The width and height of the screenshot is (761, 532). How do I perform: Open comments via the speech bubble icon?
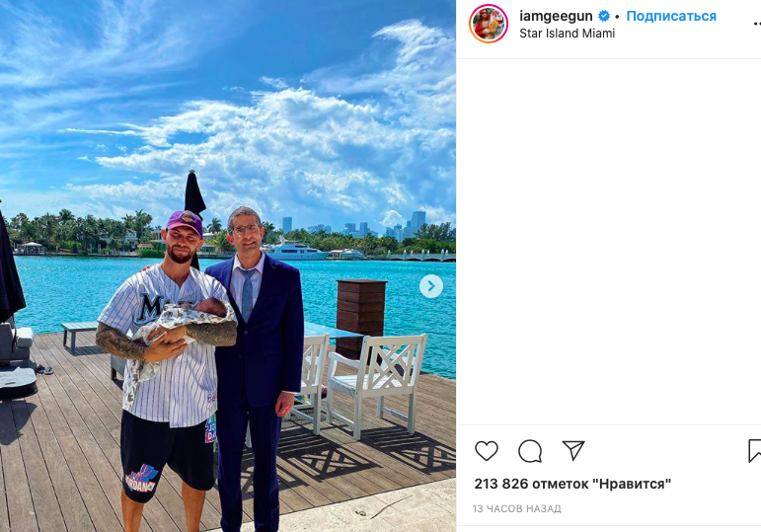pos(530,451)
